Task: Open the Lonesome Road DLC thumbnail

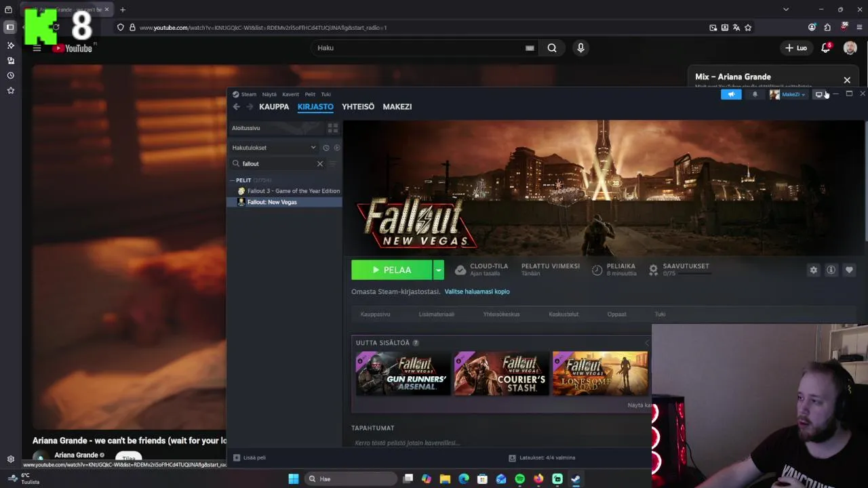Action: [x=600, y=373]
